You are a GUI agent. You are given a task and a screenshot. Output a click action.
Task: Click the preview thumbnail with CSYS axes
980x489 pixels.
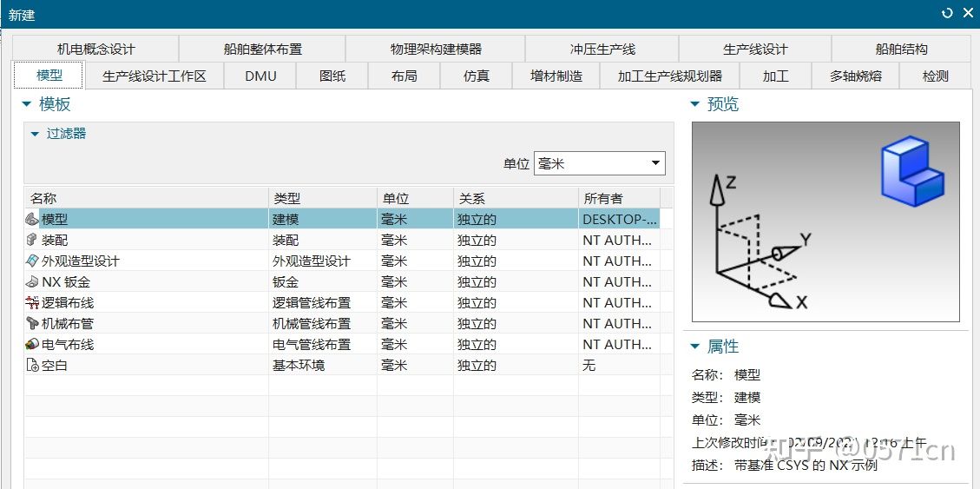click(x=825, y=222)
